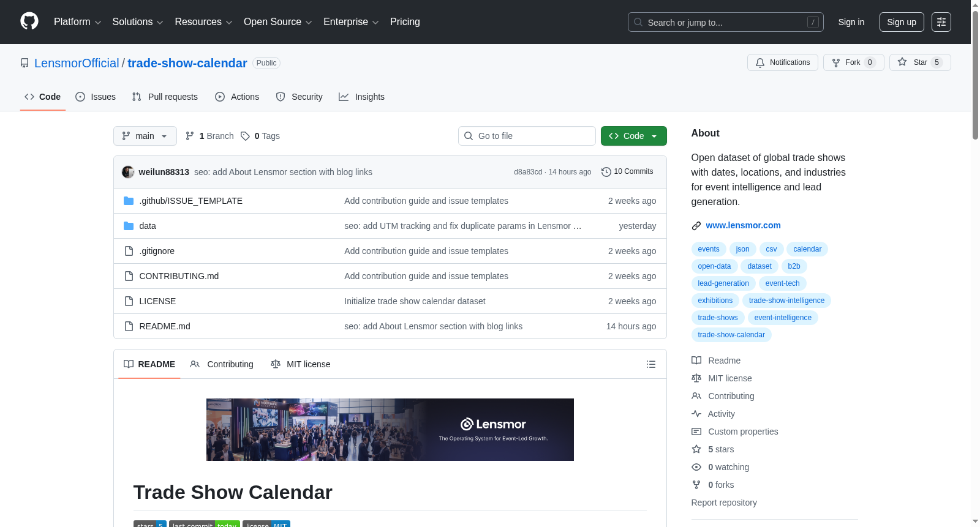Switch to the Actions tab
Viewport: 980px width, 527px height.
point(237,97)
